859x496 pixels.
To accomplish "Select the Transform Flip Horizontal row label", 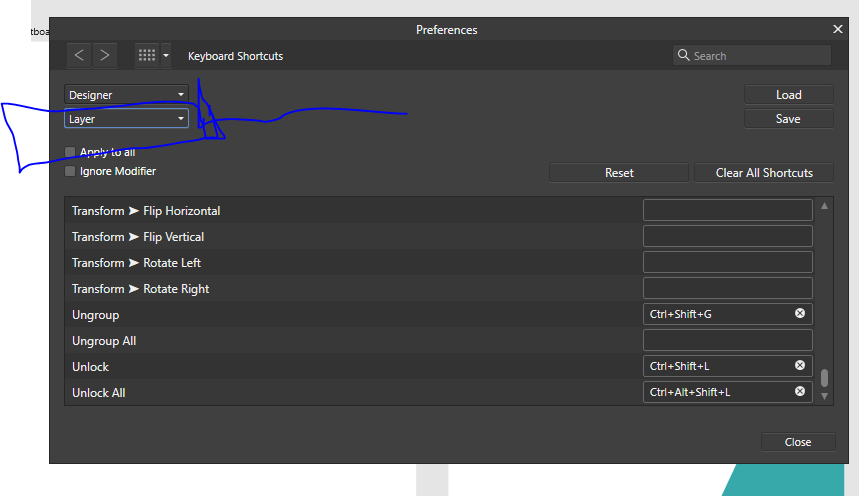I will click(146, 211).
